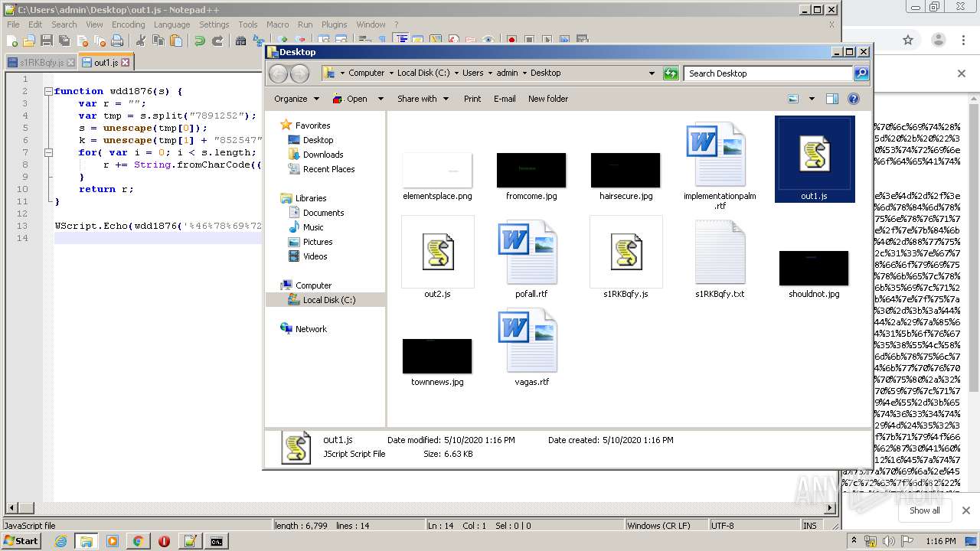Collapse the for-loop fold marker on line 7
This screenshot has height=551, width=980.
click(x=48, y=152)
